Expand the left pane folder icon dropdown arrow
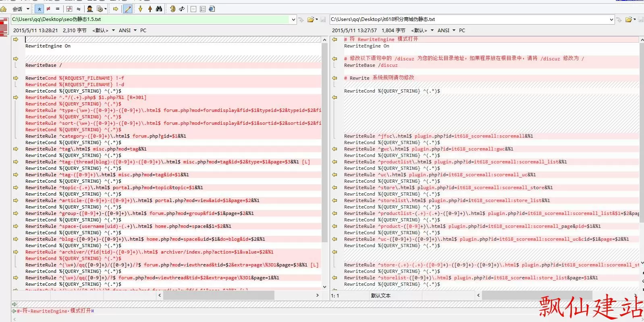644x322 pixels. coord(317,19)
